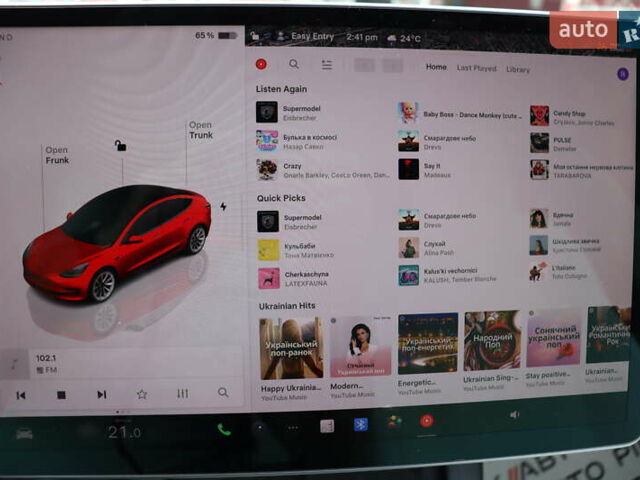Screen dimensions: 640x480
Task: Click the search magnifier in YouTube Music
Action: click(x=294, y=64)
